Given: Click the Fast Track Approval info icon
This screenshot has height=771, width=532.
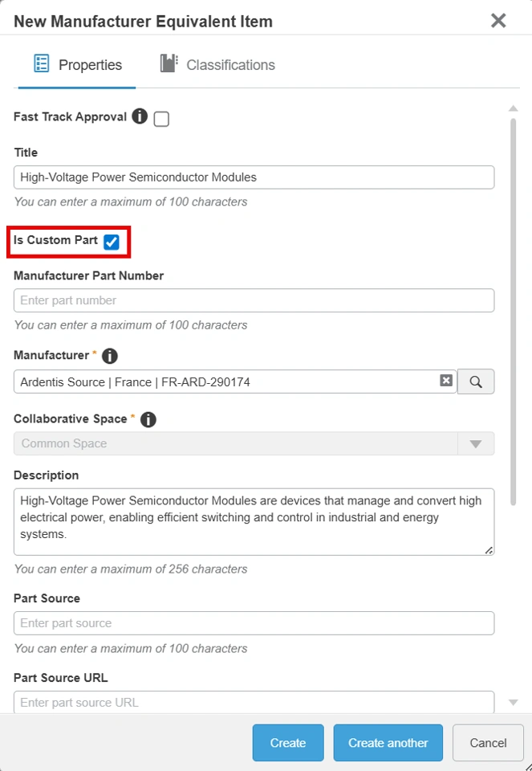Looking at the screenshot, I should (x=140, y=116).
